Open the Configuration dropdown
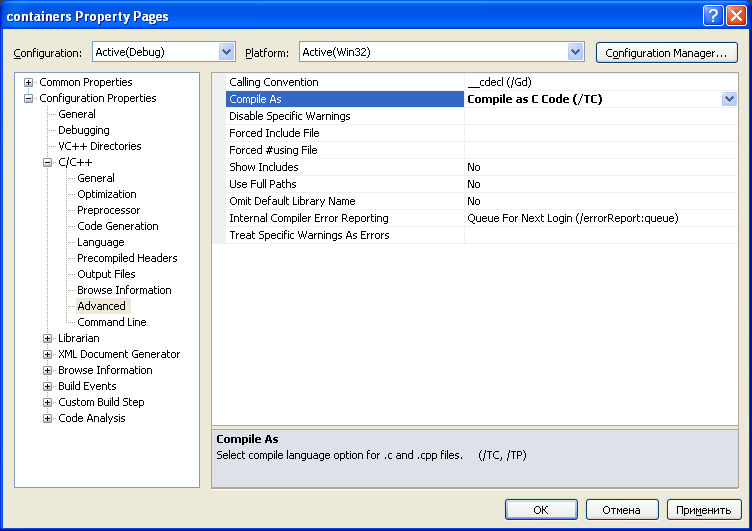 (x=226, y=52)
